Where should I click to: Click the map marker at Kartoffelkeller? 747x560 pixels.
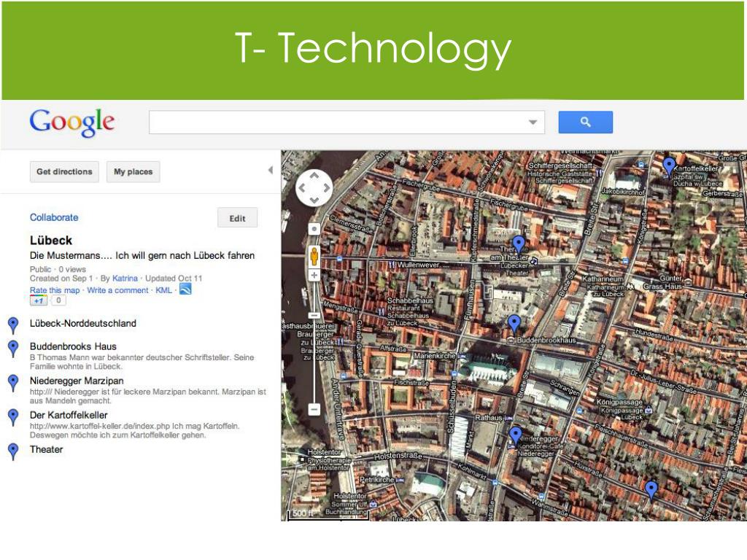pyautogui.click(x=669, y=167)
